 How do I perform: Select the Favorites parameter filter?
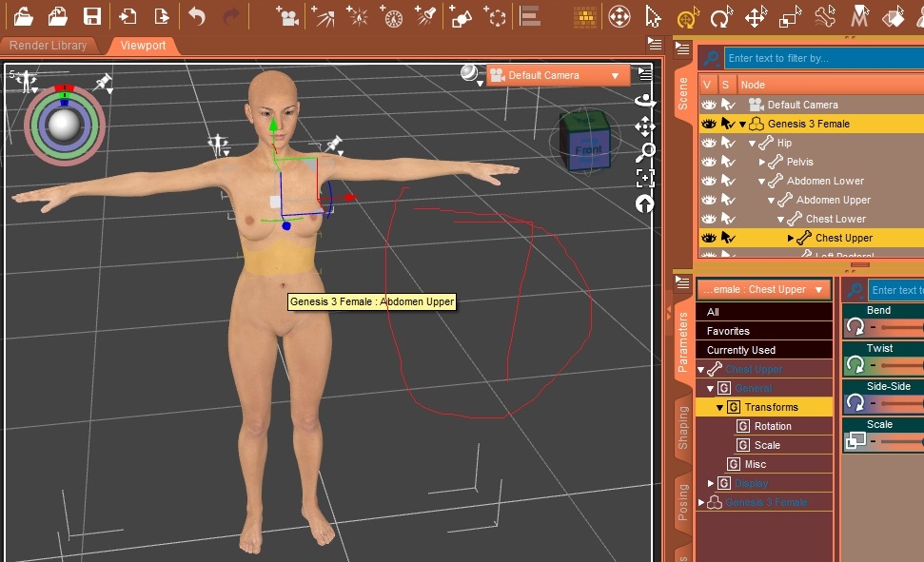click(x=728, y=331)
